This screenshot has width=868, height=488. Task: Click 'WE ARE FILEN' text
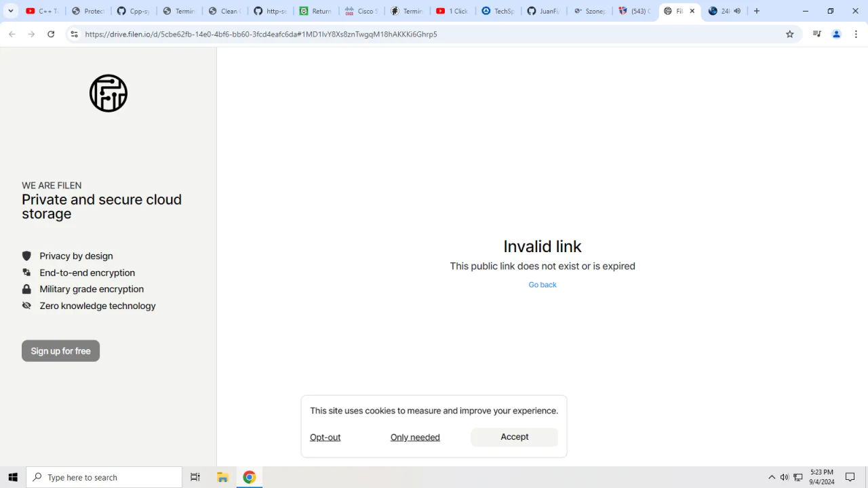pyautogui.click(x=52, y=186)
